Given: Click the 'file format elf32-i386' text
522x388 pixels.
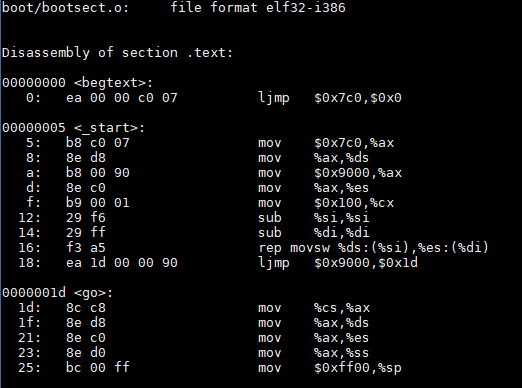Looking at the screenshot, I should coord(258,8).
